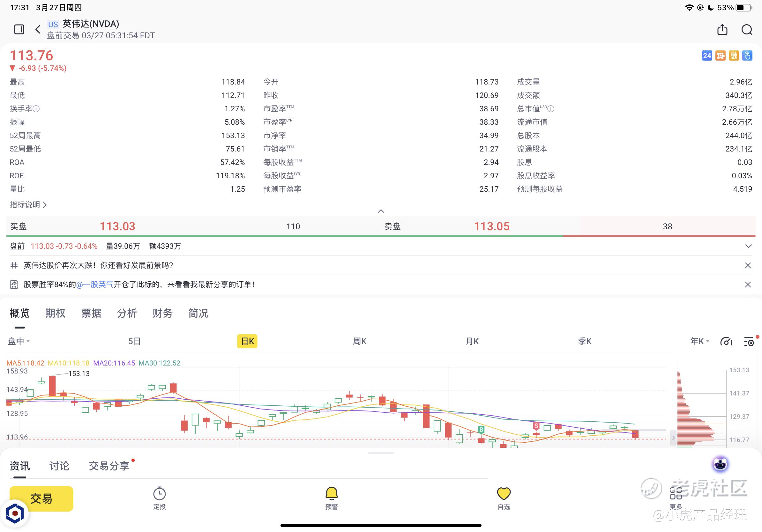
Task: Open 讨论 discussion tab
Action: pos(59,466)
